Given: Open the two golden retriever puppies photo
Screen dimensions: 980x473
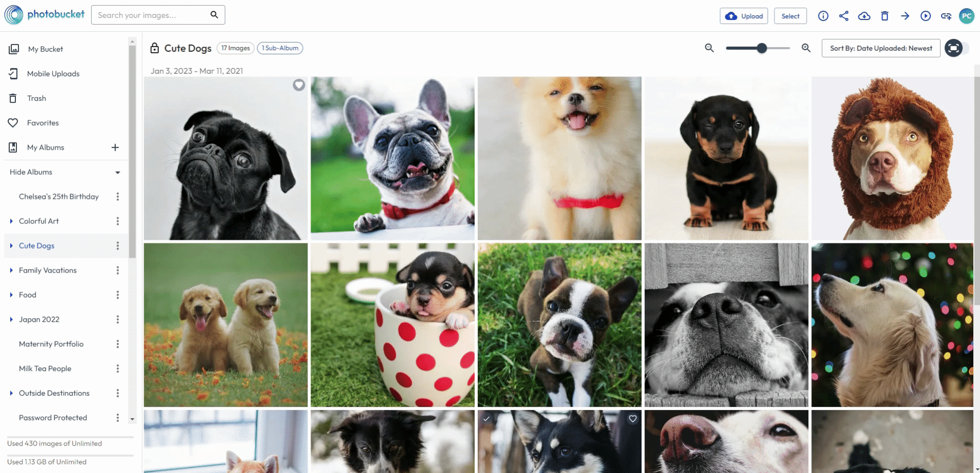Looking at the screenshot, I should [x=226, y=325].
